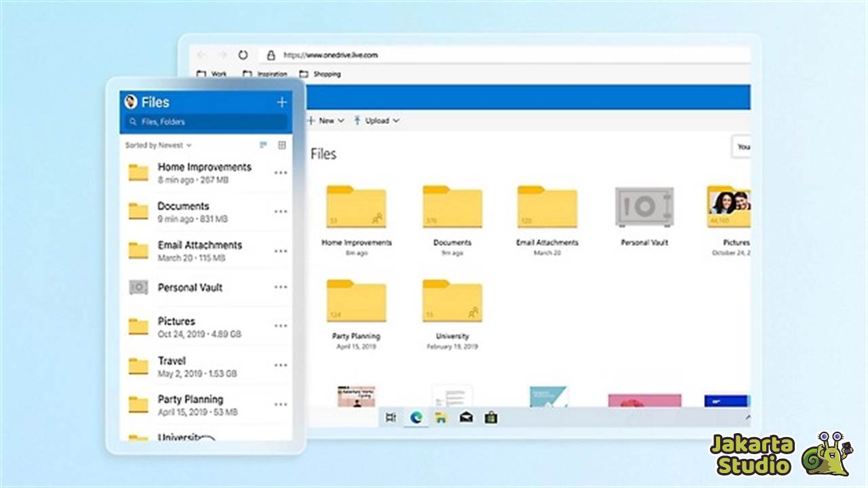Open the Personal Vault folder in OneDrive
The height and width of the screenshot is (488, 868).
click(x=642, y=207)
